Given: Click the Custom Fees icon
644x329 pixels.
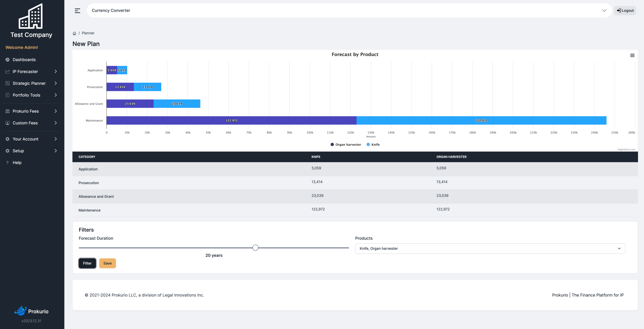Looking at the screenshot, I should (x=8, y=123).
